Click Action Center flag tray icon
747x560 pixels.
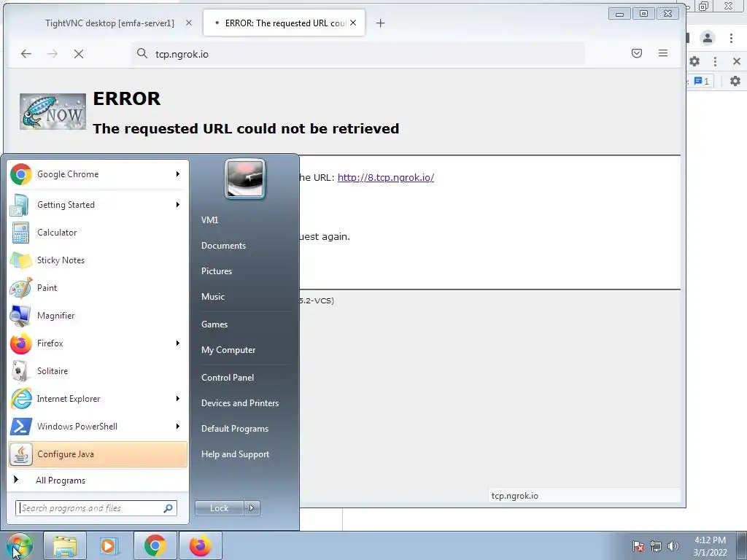(x=638, y=546)
